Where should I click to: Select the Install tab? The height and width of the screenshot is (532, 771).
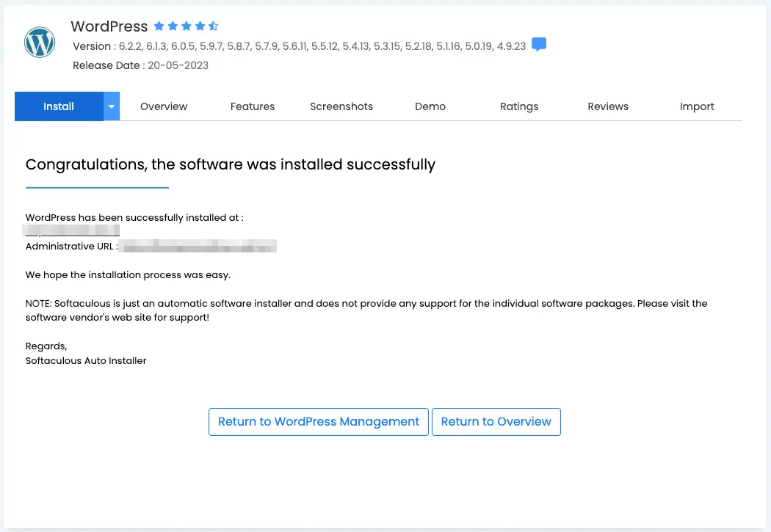[x=59, y=106]
